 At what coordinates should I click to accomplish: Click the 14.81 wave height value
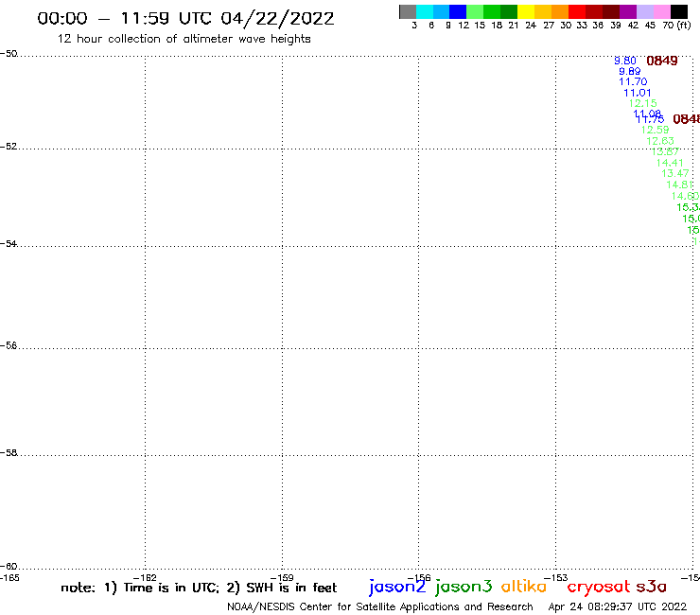680,184
